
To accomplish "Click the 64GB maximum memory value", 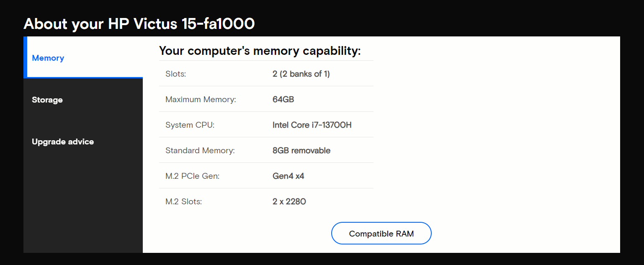I will [283, 100].
